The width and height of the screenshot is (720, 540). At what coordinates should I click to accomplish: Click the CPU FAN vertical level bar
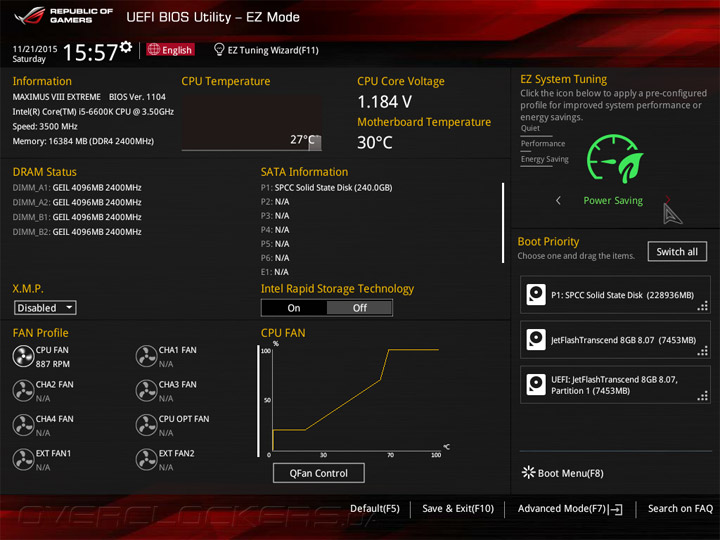coord(258,401)
